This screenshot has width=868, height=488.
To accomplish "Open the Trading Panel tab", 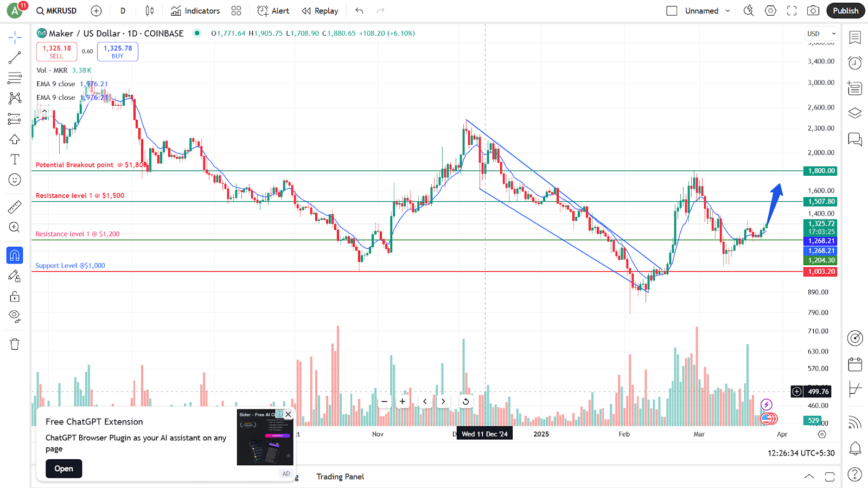I will (340, 477).
